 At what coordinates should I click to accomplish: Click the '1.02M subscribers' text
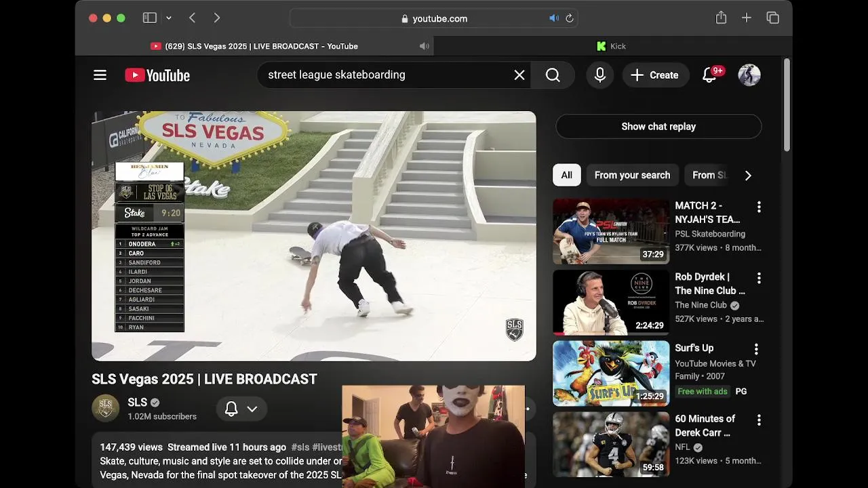pos(162,416)
